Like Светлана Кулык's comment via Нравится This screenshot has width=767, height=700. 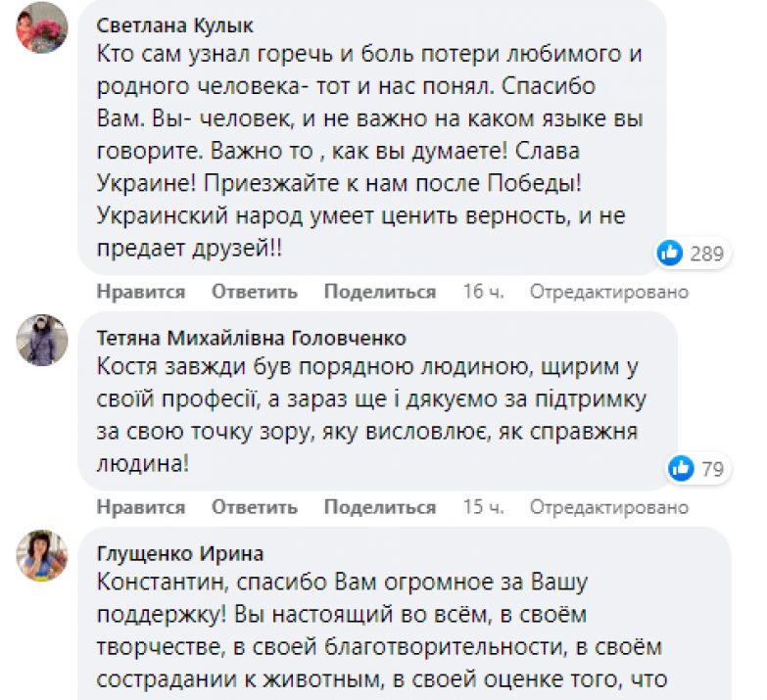click(141, 292)
